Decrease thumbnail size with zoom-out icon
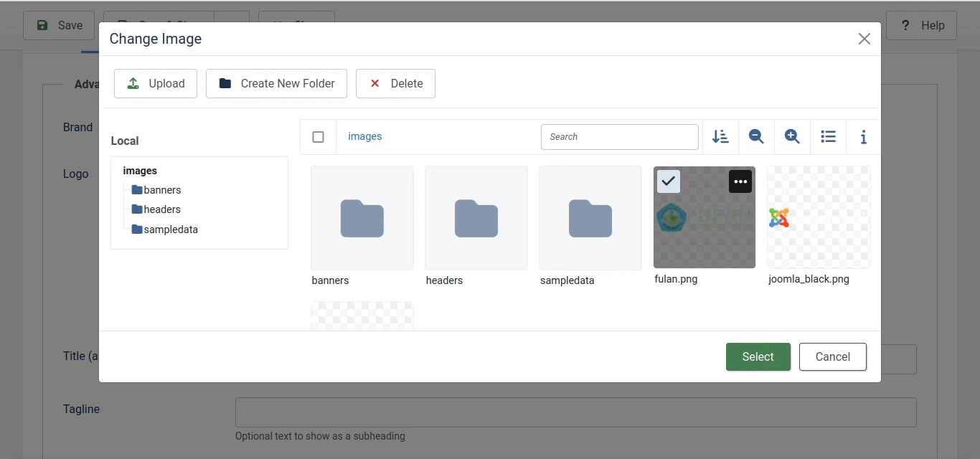 [756, 137]
